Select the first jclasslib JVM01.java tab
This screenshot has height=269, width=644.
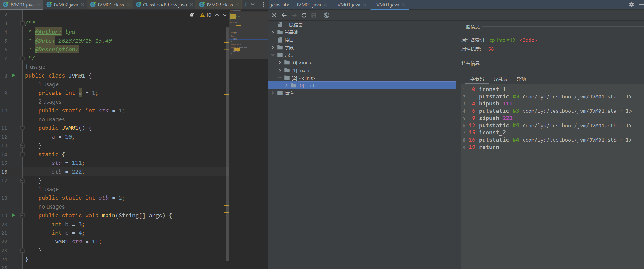click(309, 5)
